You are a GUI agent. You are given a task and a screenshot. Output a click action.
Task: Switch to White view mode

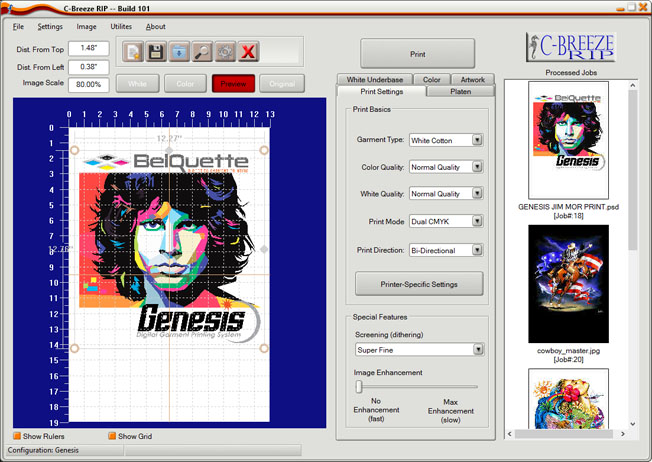pos(137,84)
